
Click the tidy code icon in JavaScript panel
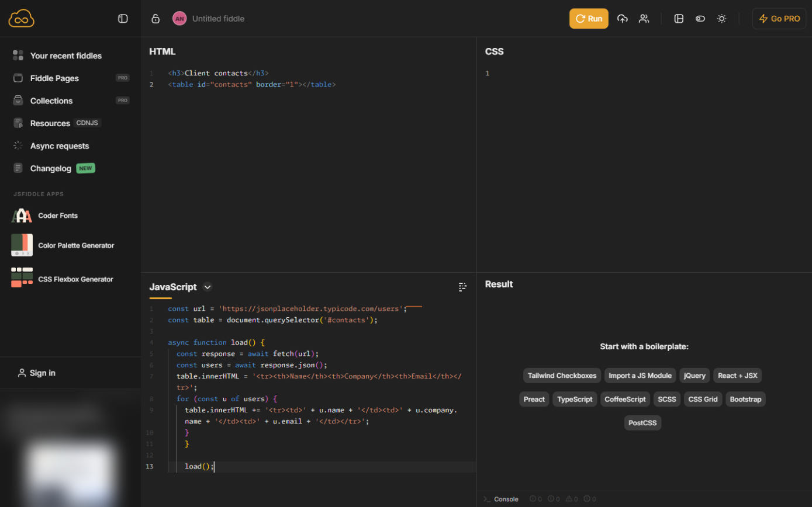463,287
